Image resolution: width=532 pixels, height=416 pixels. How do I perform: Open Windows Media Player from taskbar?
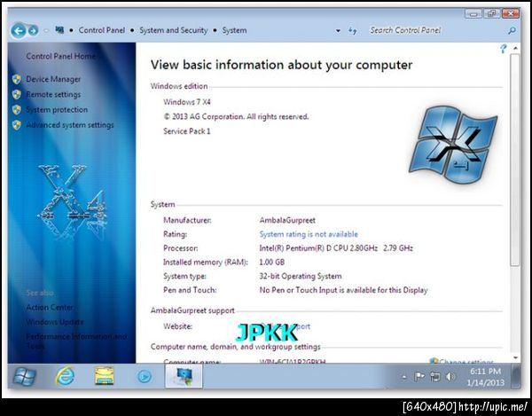click(145, 377)
